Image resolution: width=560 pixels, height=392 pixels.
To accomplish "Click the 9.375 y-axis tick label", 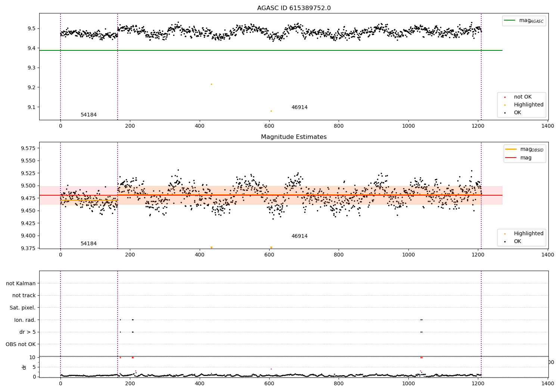I will point(28,248).
